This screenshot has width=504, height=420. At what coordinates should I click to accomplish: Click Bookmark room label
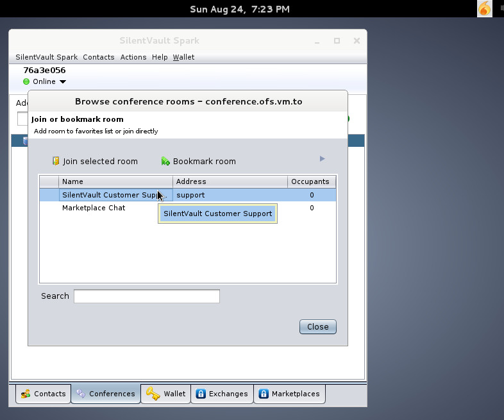pyautogui.click(x=205, y=162)
